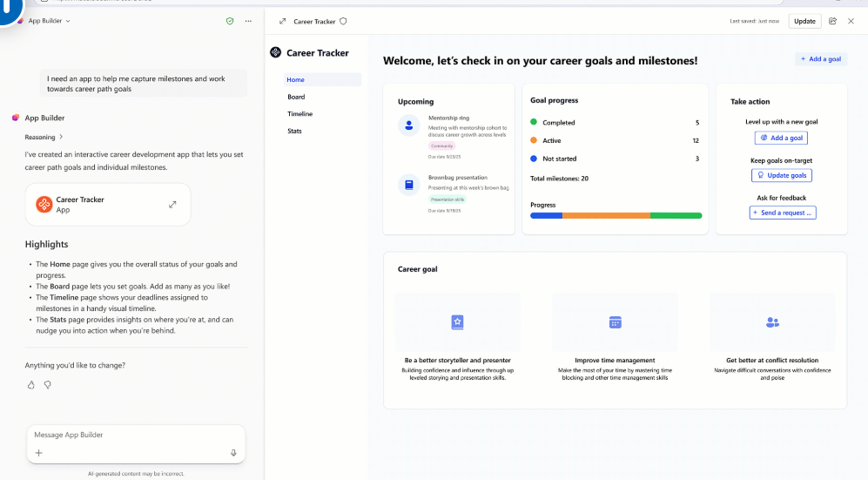Switch to the Timeline page
868x480 pixels.
click(x=299, y=114)
